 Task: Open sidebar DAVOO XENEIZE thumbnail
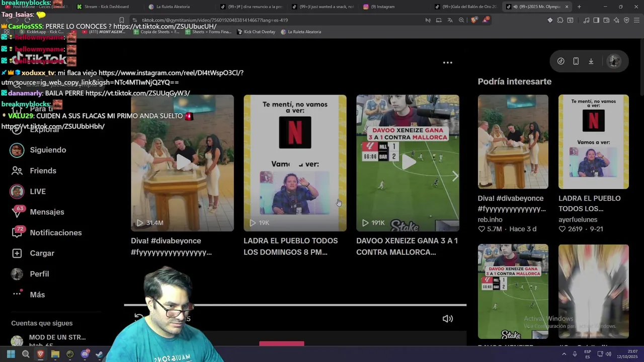point(513,292)
